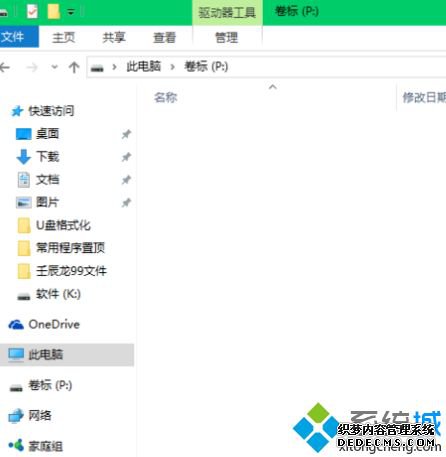Click the 常用程序置顶 folder icon
446x457 pixels.
[24, 248]
